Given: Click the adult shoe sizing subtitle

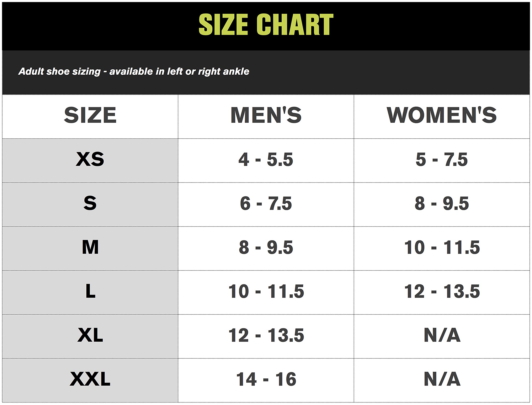Looking at the screenshot, I should (x=134, y=71).
